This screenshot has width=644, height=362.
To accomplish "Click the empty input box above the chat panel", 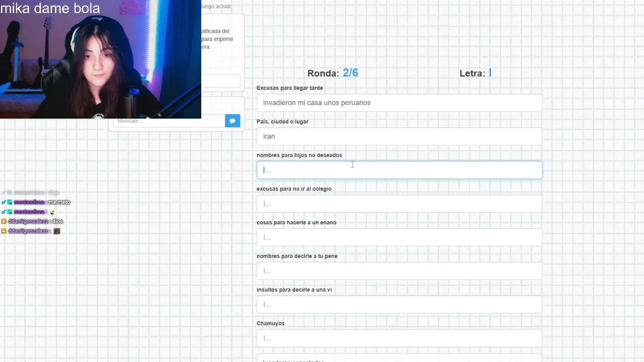I will pos(220,81).
